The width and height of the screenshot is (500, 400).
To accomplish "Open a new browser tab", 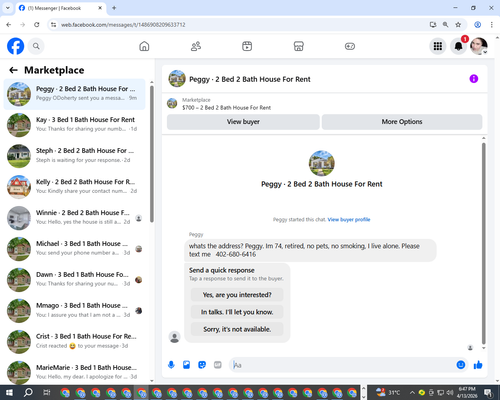I will click(x=114, y=8).
